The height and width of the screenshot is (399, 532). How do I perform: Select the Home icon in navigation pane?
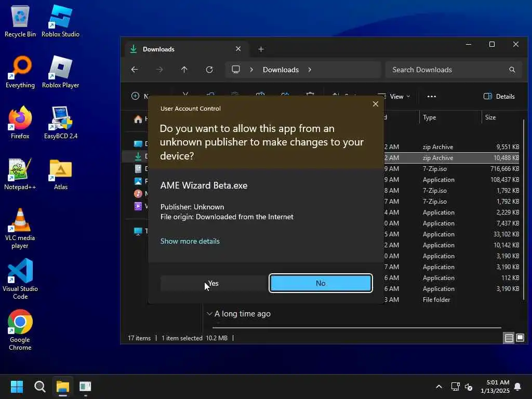138,119
